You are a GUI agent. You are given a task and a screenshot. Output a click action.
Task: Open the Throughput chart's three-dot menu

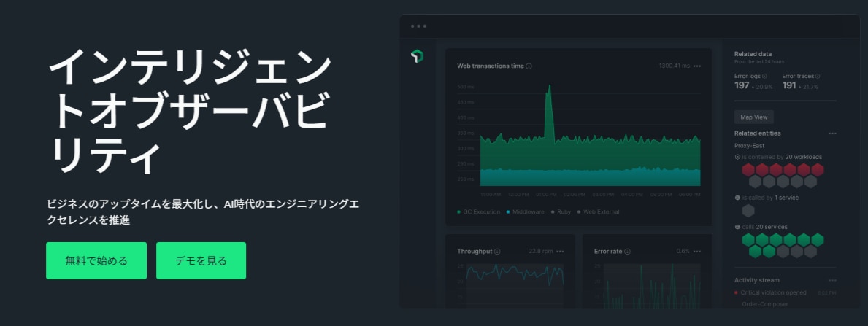pyautogui.click(x=560, y=252)
